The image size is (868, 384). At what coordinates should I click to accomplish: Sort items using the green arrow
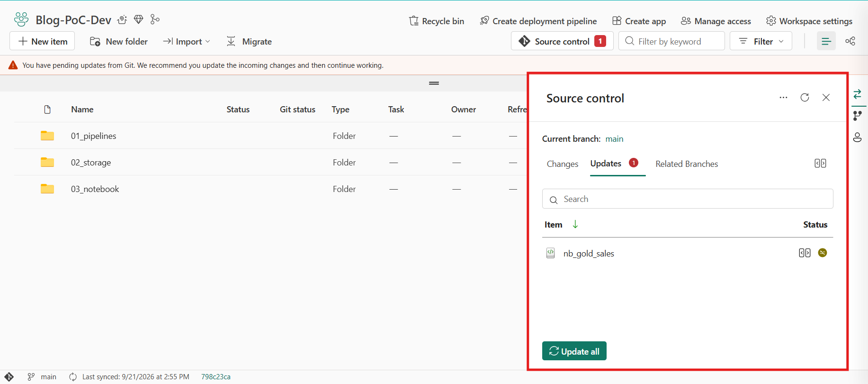click(575, 224)
